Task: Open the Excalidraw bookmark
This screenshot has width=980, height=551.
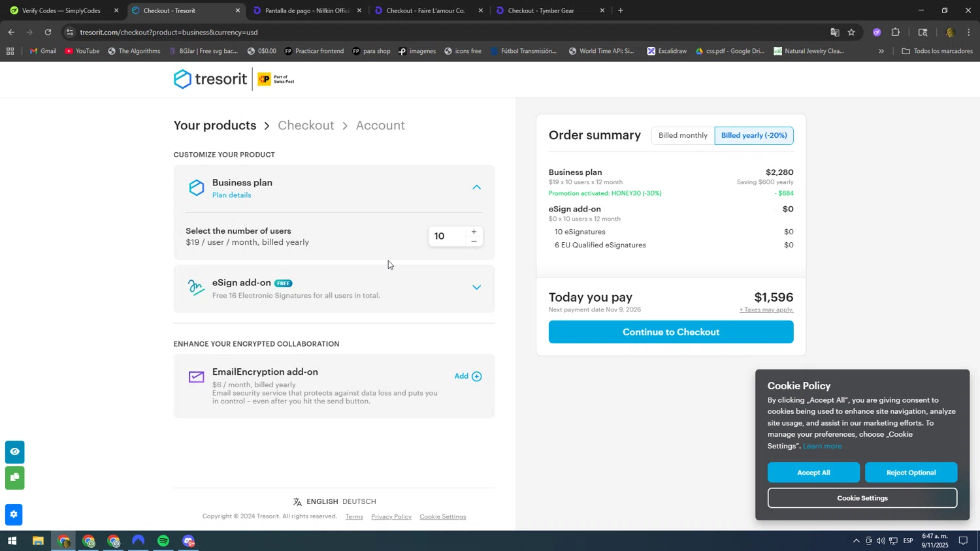Action: (667, 51)
